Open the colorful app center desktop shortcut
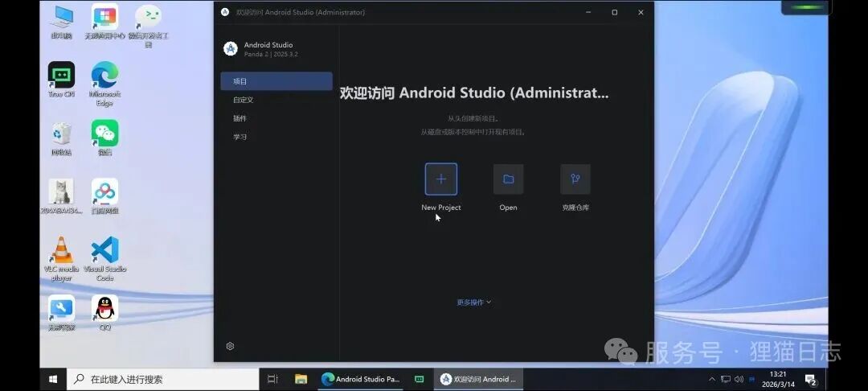 point(104,22)
